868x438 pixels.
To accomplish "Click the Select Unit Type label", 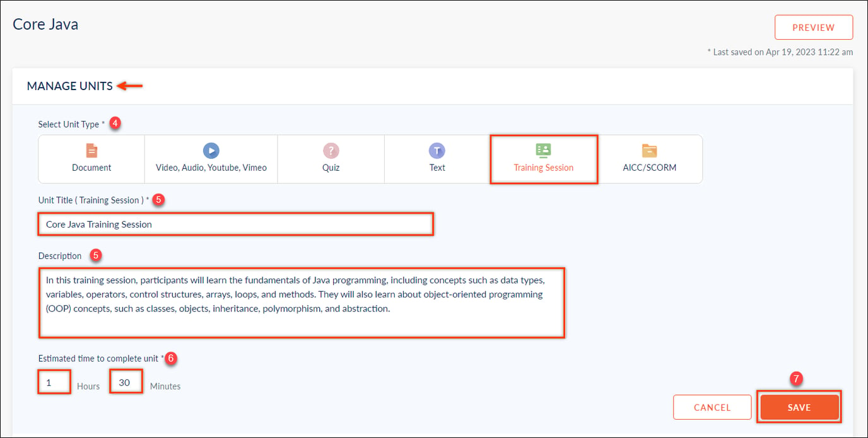I will (x=71, y=124).
